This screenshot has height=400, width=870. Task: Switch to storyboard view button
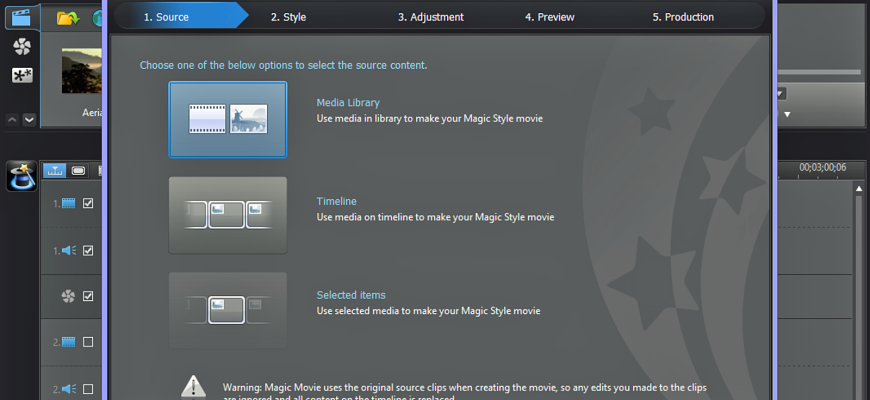78,170
